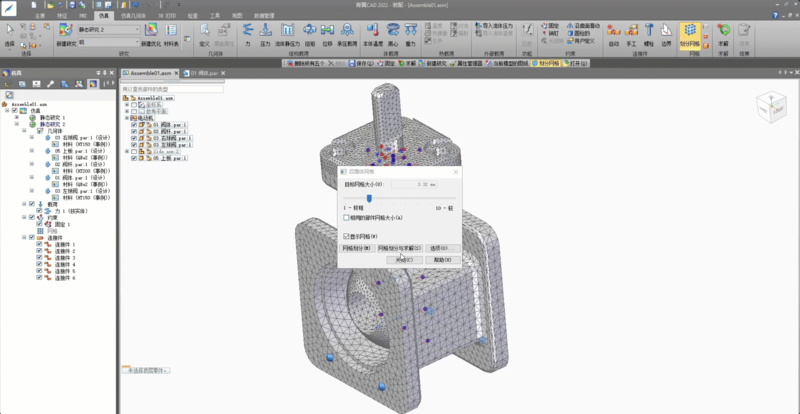Viewport: 800px width, 414px height.
Task: Click the 选项 button in mesh dialog
Action: pos(442,248)
